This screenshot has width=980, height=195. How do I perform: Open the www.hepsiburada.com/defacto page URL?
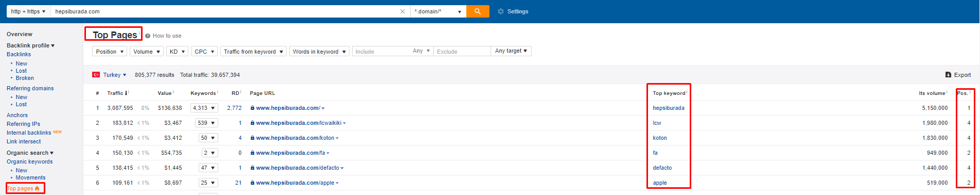297,168
